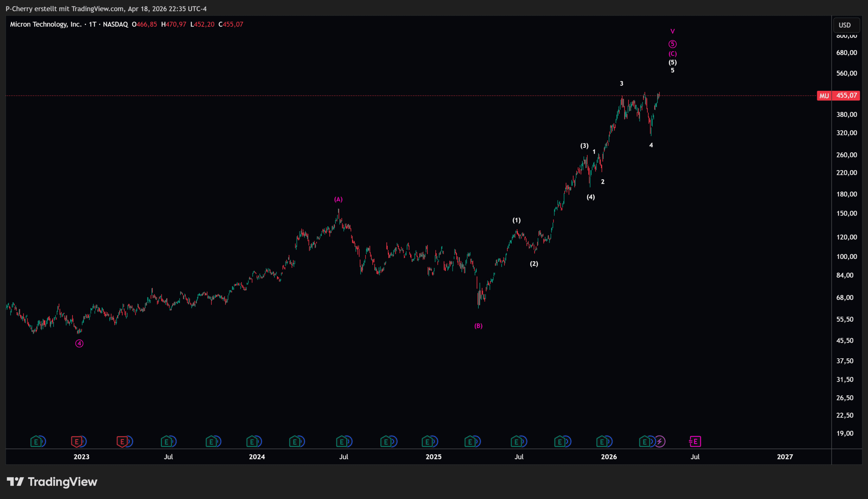The image size is (868, 499).
Task: Click the red MU symbol tag
Action: pos(824,96)
